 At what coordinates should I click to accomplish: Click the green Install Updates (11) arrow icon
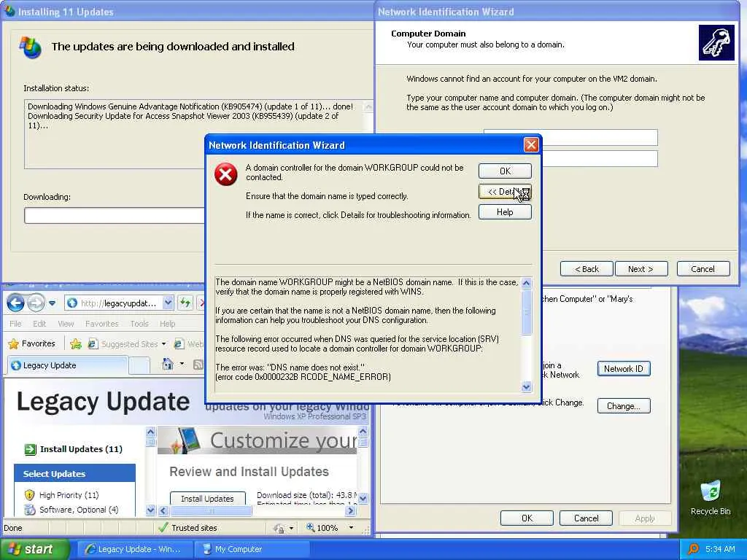(x=30, y=449)
